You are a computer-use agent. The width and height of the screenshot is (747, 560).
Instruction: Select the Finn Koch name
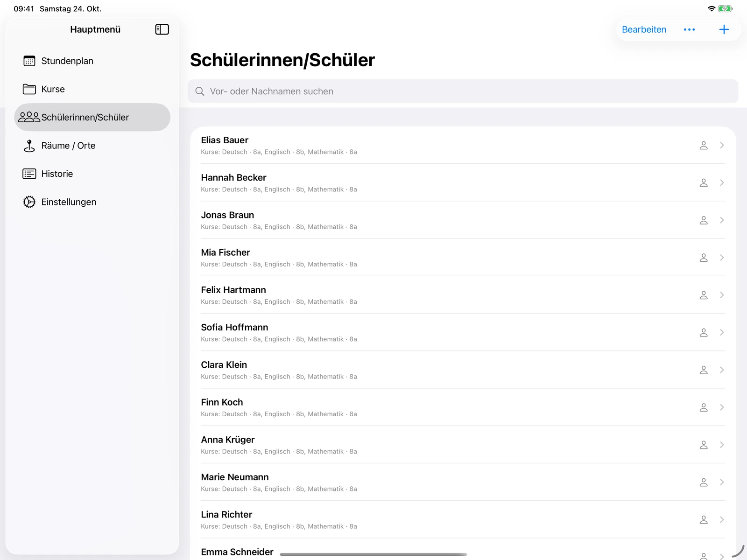(x=222, y=402)
